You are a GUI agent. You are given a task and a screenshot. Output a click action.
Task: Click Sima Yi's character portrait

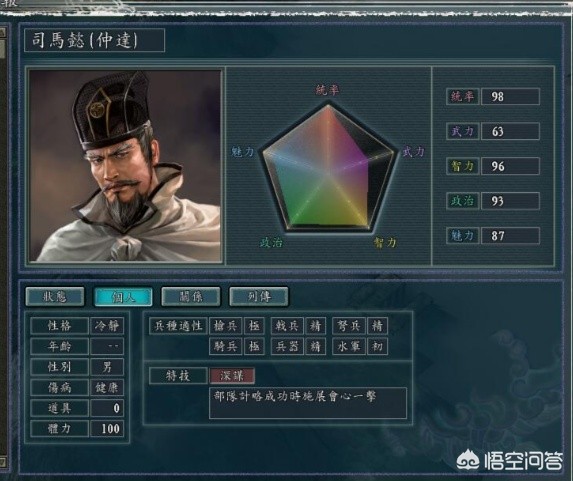click(125, 166)
